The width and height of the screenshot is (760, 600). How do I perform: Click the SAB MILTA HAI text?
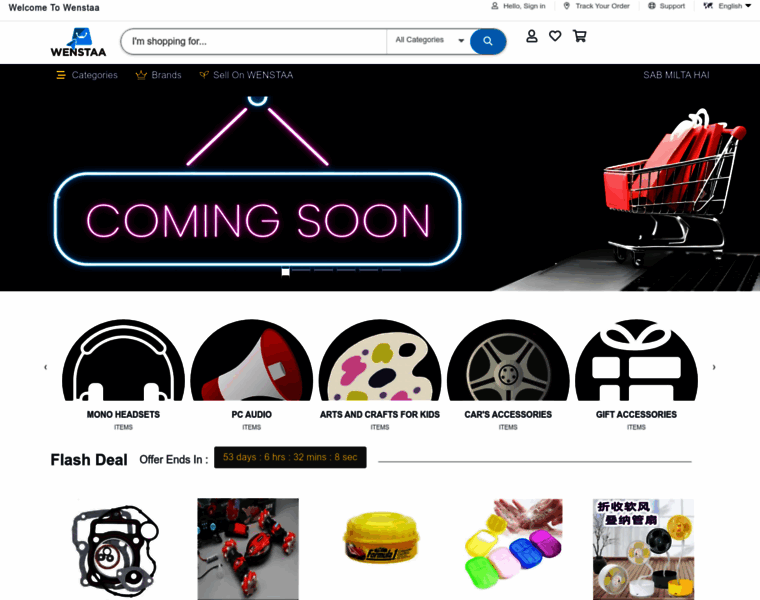click(x=676, y=75)
